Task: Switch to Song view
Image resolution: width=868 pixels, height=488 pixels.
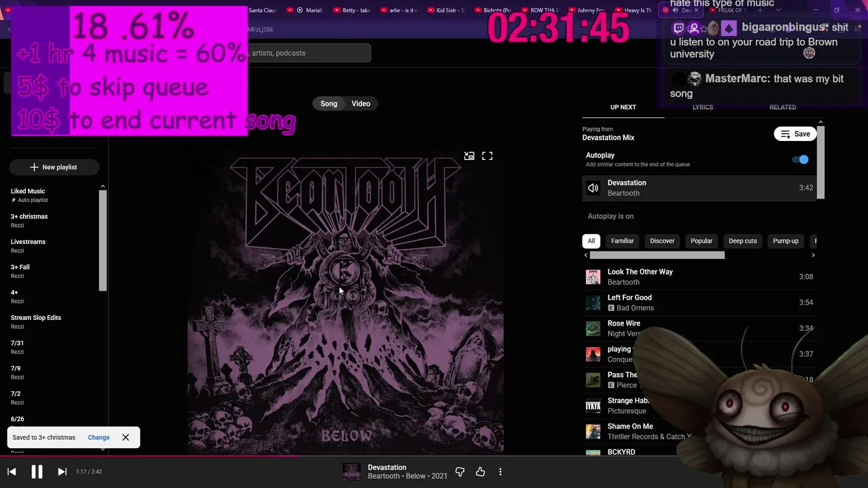Action: pos(329,104)
